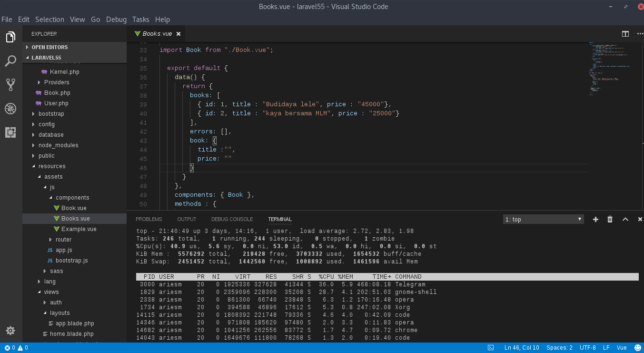Toggle errors and warnings status indicator

click(16, 348)
